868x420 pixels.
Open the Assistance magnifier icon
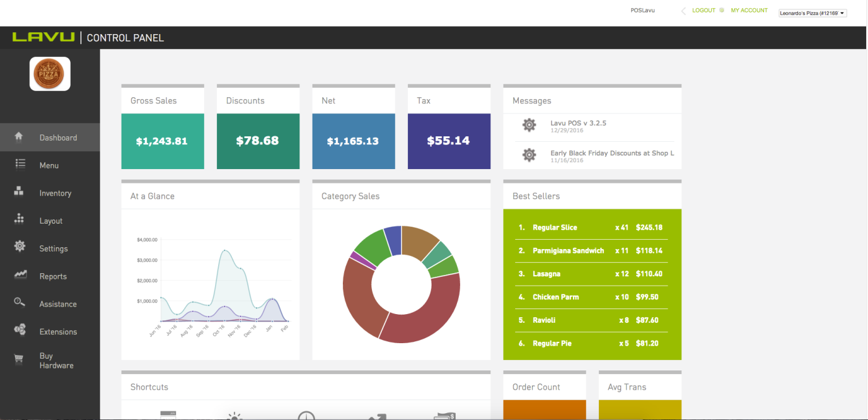click(20, 302)
